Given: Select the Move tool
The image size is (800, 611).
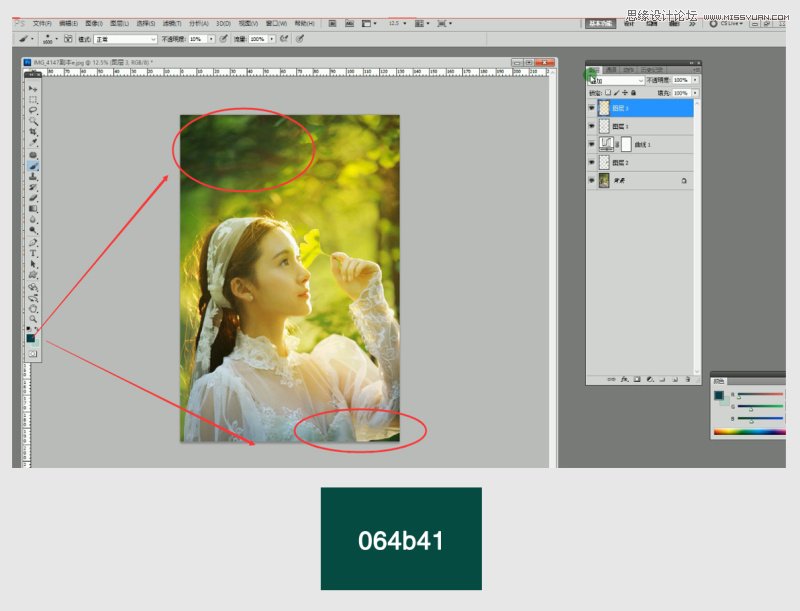Looking at the screenshot, I should tap(33, 89).
